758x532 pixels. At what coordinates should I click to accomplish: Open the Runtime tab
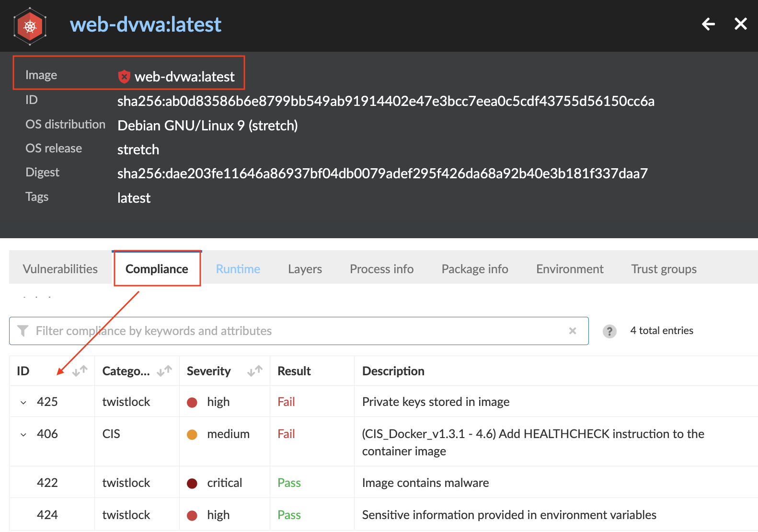tap(238, 269)
